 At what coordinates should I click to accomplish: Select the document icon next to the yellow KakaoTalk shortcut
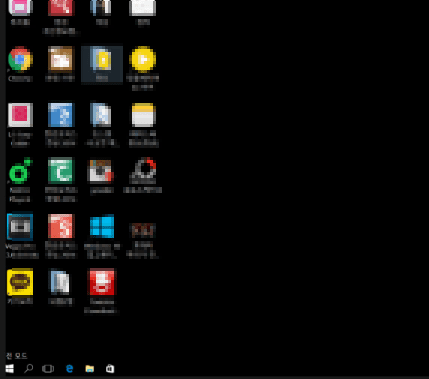pos(61,282)
